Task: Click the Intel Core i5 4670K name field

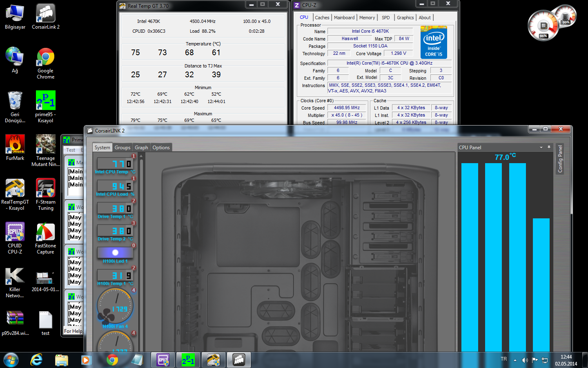Action: click(370, 31)
